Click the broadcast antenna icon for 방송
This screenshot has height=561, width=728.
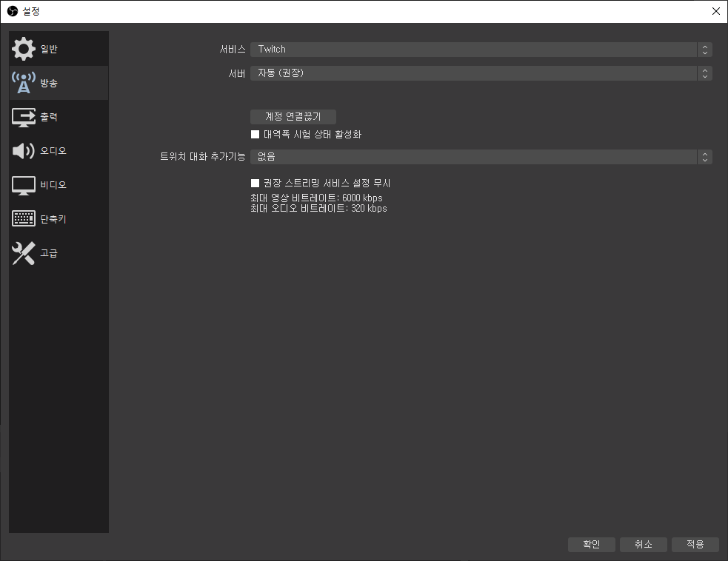(x=23, y=83)
